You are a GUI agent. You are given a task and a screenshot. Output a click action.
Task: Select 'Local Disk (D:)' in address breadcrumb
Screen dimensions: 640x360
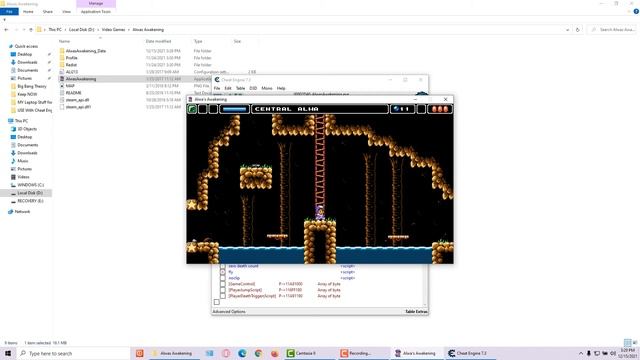(82, 30)
